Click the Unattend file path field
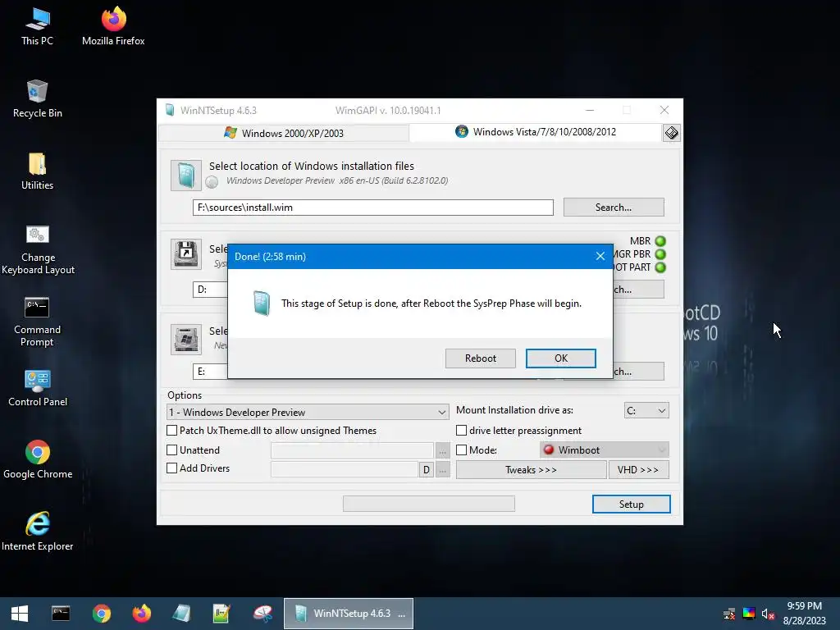 352,450
